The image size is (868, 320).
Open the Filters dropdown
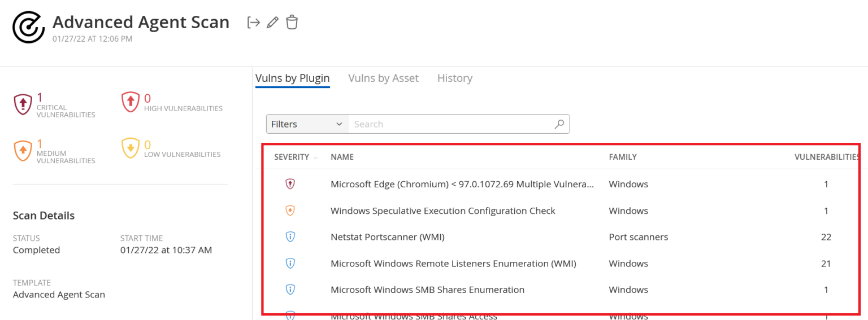tap(307, 124)
